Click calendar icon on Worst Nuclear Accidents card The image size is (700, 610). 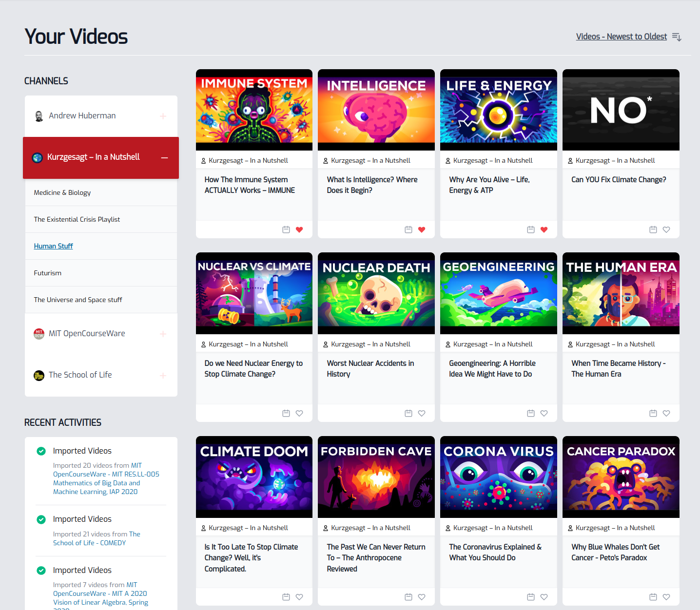click(x=408, y=413)
